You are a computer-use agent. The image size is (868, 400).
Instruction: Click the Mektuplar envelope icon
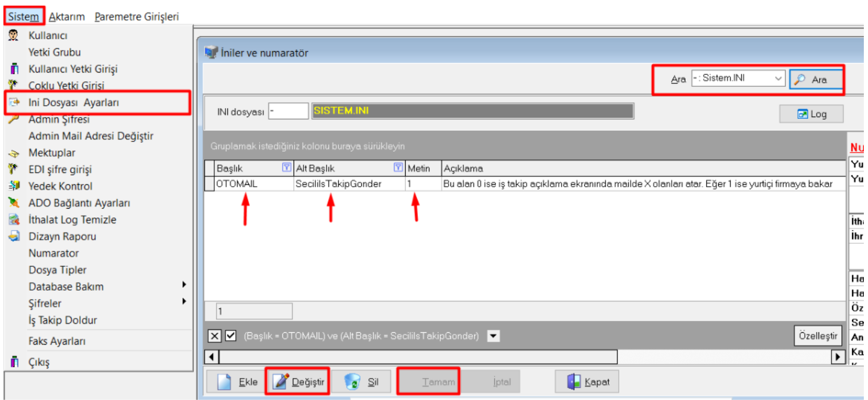14,153
